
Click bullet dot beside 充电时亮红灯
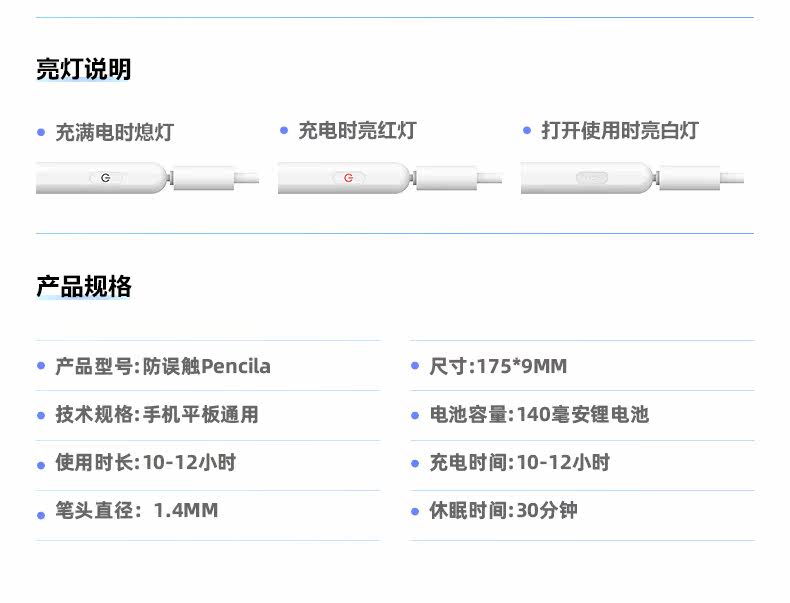point(284,130)
